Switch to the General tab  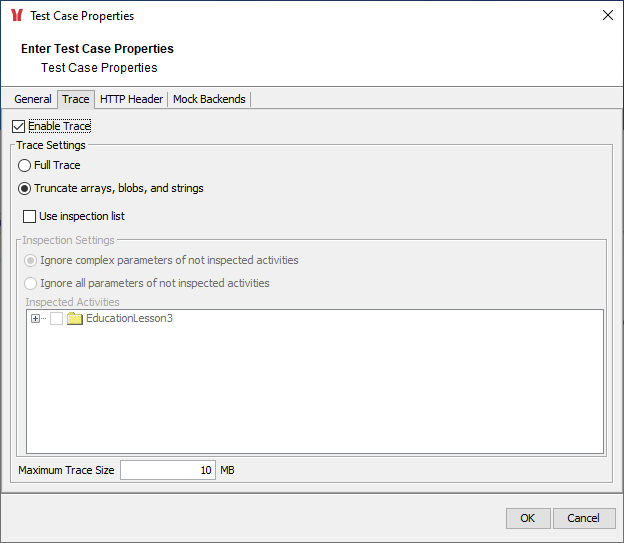point(33,99)
